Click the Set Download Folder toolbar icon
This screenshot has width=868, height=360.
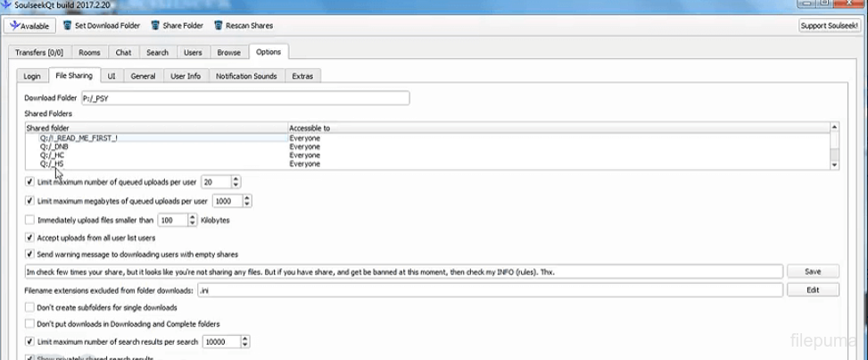tap(67, 26)
